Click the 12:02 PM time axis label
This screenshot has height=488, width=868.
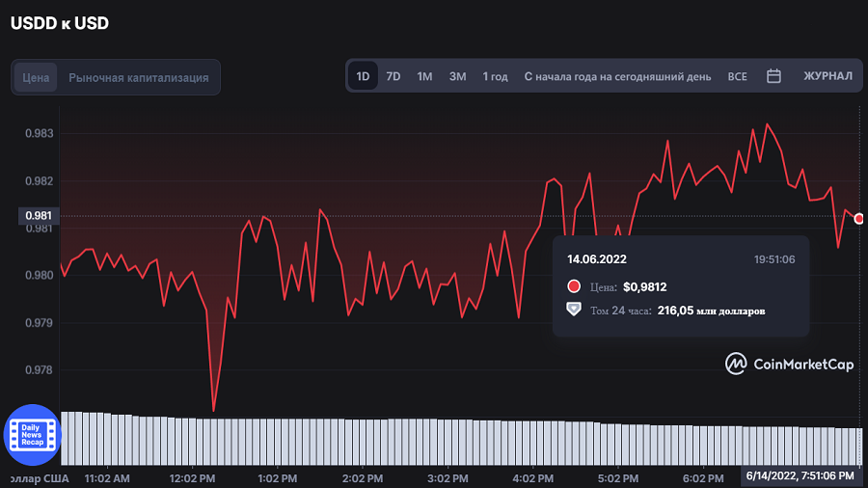[x=192, y=477]
